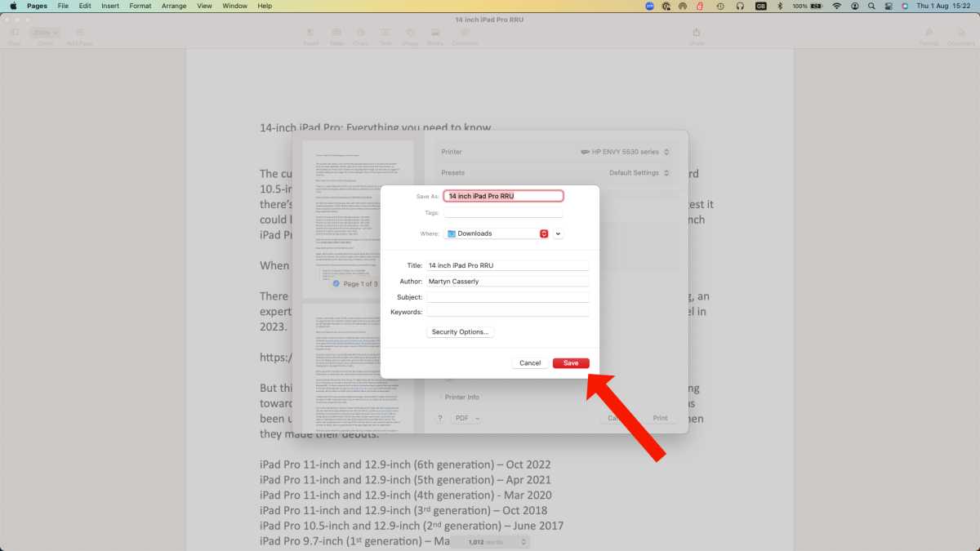Open the File menu
Screen dimensions: 980x551
(x=63, y=6)
